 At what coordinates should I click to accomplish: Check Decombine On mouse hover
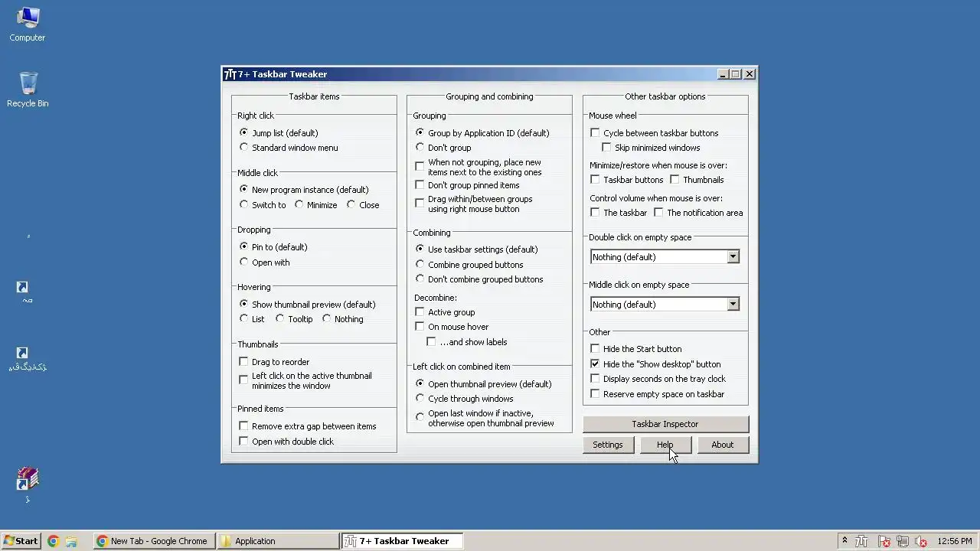pyautogui.click(x=420, y=326)
